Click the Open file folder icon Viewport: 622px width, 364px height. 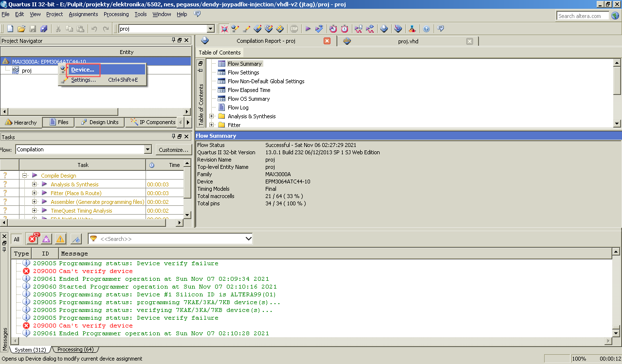tap(21, 29)
